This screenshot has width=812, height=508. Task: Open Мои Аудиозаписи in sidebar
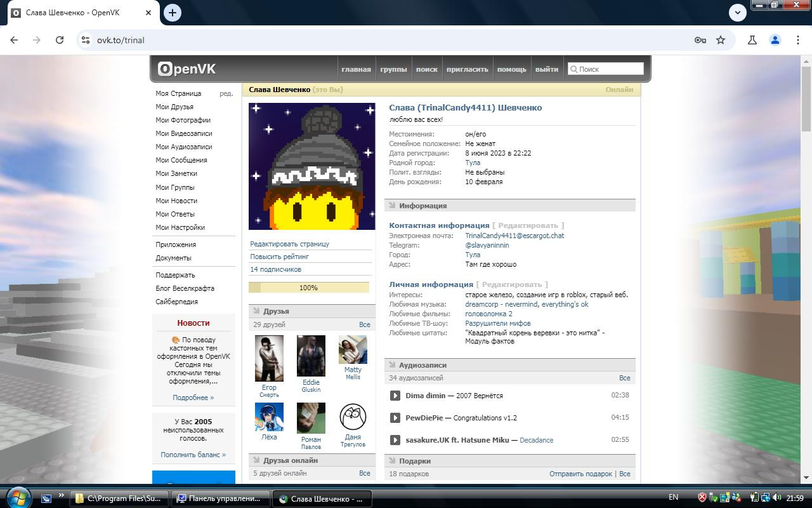pyautogui.click(x=184, y=147)
